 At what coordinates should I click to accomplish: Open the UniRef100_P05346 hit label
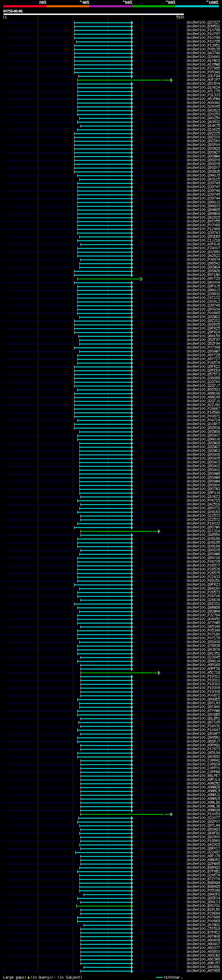pos(203,72)
